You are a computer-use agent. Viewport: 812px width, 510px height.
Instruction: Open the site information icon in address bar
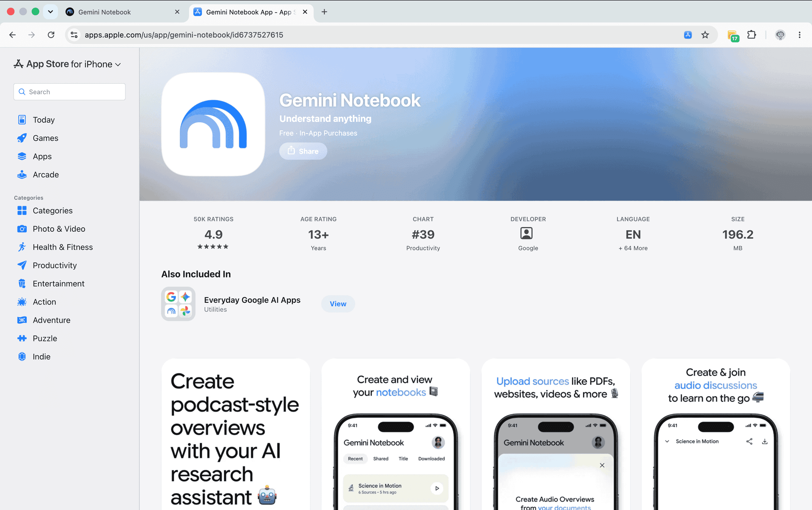tap(74, 35)
